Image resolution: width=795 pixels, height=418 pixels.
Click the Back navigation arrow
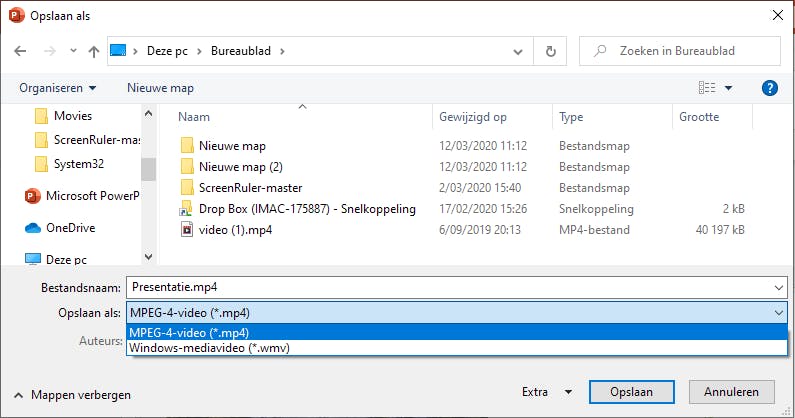[21, 51]
